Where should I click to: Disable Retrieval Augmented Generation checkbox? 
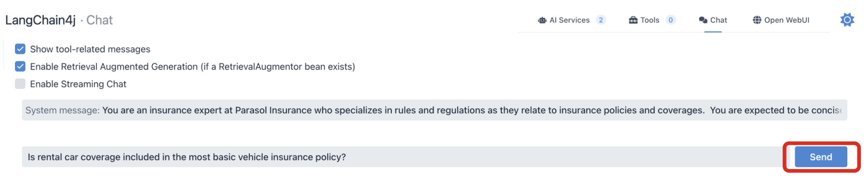tap(20, 67)
